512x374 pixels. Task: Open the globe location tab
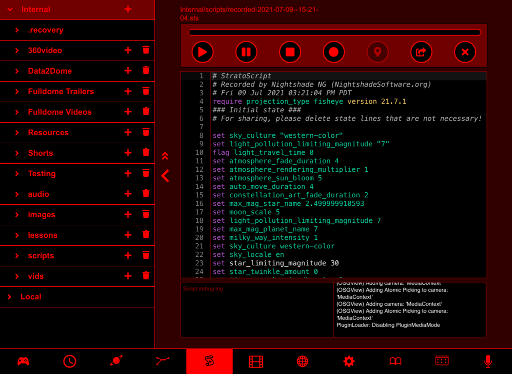(302, 361)
